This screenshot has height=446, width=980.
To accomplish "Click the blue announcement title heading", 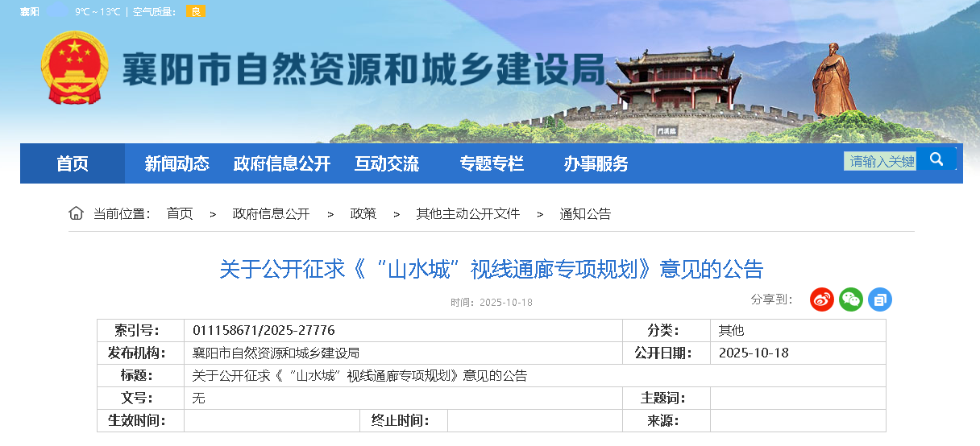I will (x=491, y=269).
